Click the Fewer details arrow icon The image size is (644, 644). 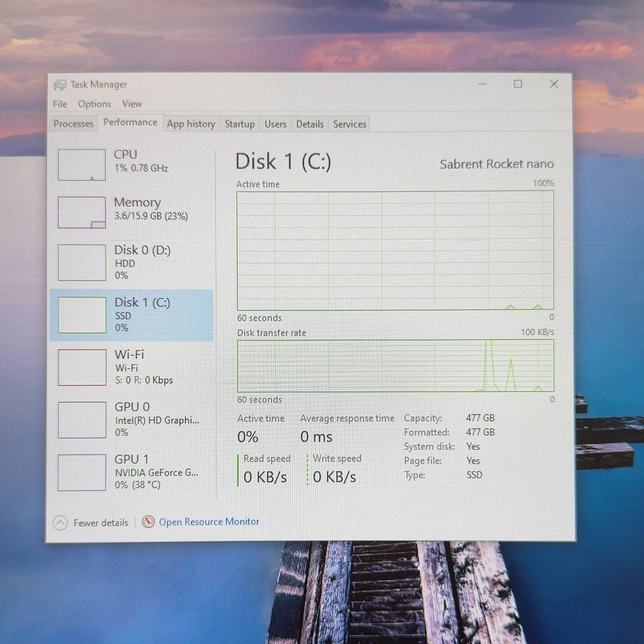(61, 522)
